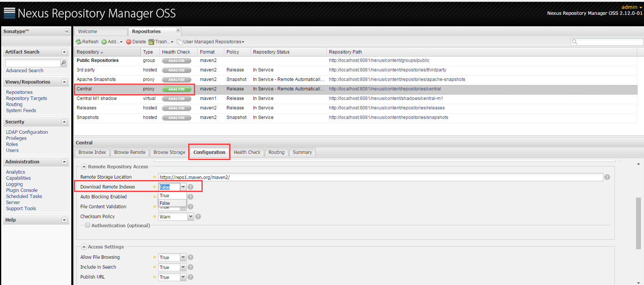Open the Allow File Browsing dropdown

coord(183,257)
